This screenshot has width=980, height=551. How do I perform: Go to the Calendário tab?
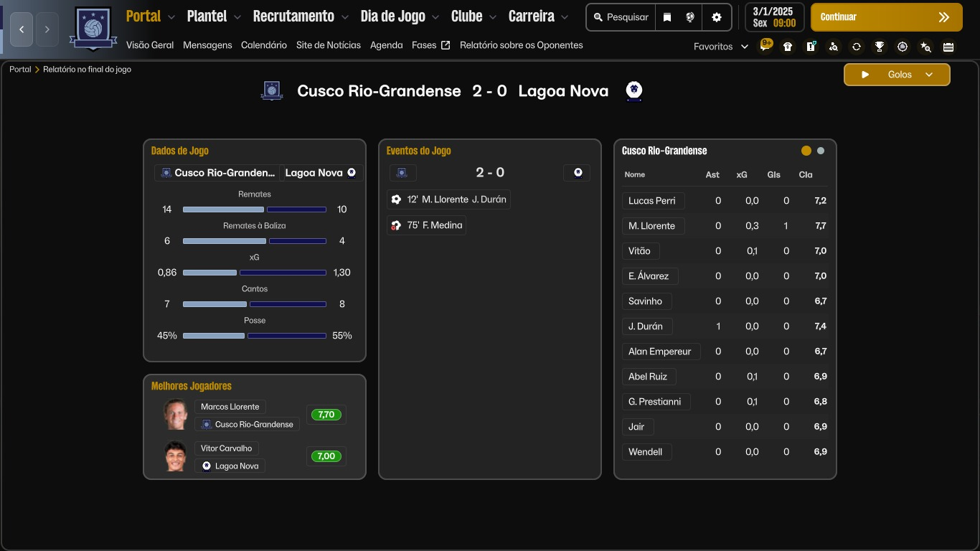pyautogui.click(x=264, y=45)
